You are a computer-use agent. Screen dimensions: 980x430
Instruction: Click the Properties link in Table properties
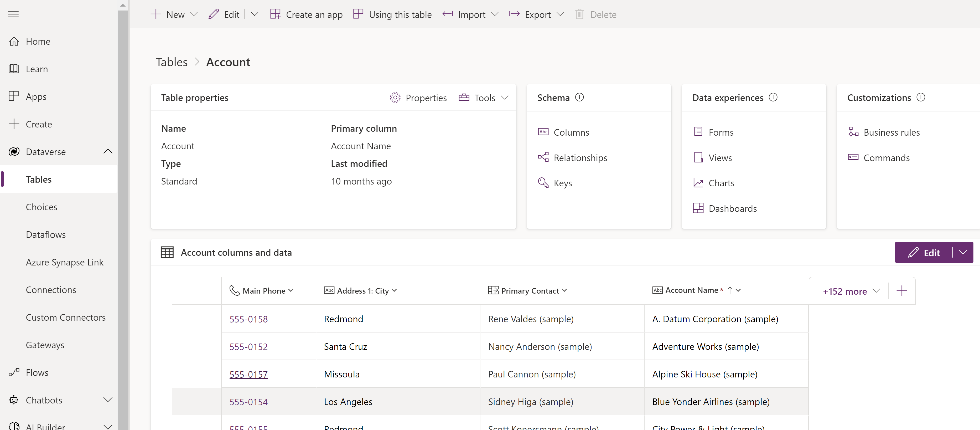[418, 98]
